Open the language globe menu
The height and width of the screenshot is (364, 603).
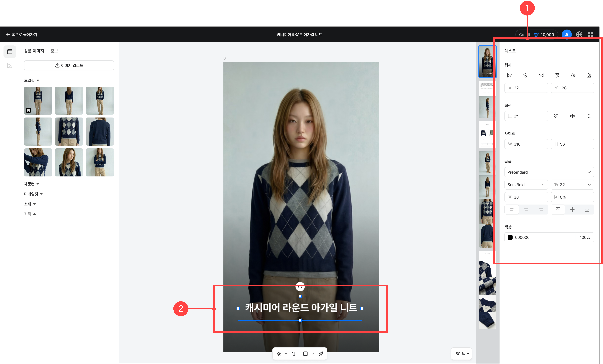579,34
